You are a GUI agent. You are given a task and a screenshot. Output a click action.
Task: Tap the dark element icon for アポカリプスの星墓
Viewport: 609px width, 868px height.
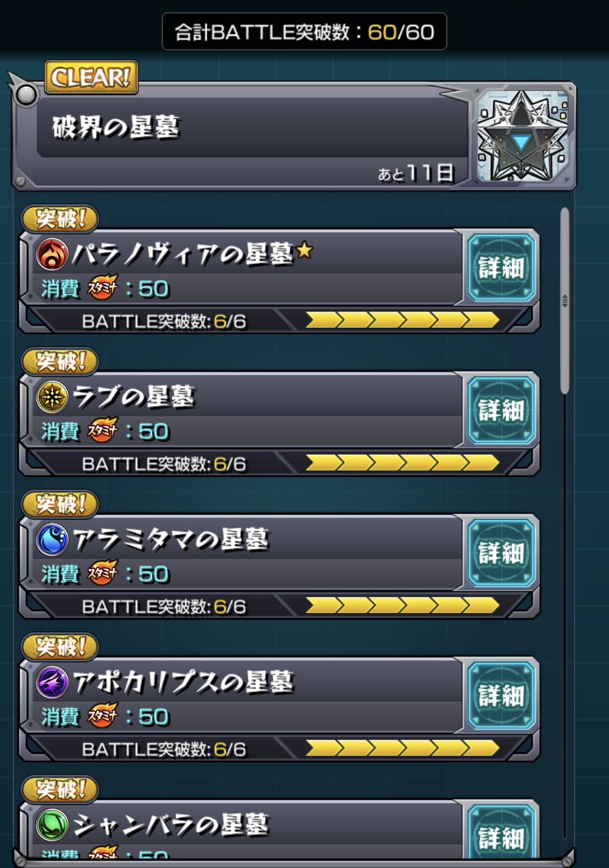52,682
